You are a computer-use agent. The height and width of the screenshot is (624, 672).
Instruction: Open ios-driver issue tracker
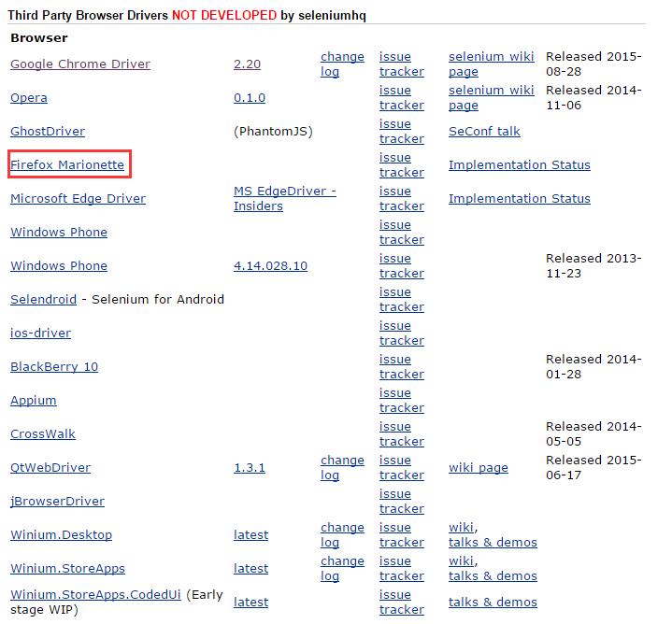tap(402, 333)
